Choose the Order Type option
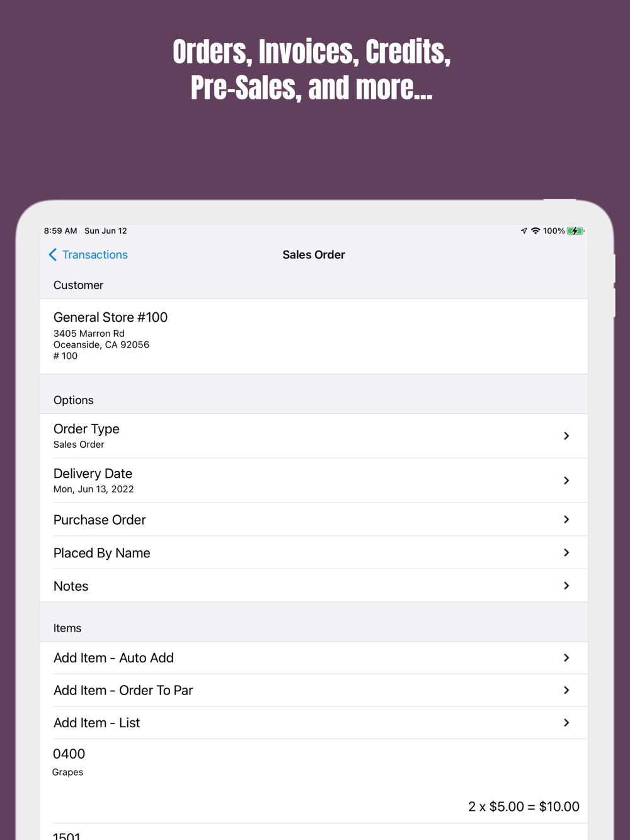Screen dimensions: 630x840 point(314,436)
